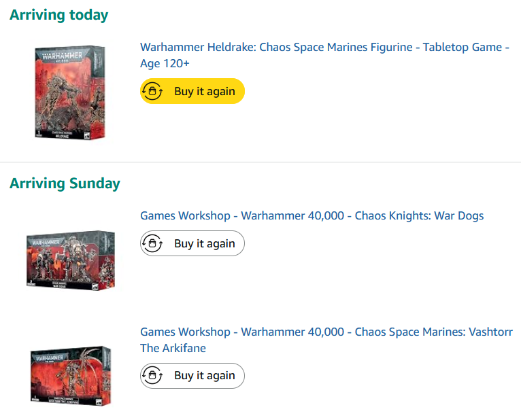The image size is (521, 420).
Task: Click the Games Workshop emblem on War Dogs box corner
Action: point(95,287)
